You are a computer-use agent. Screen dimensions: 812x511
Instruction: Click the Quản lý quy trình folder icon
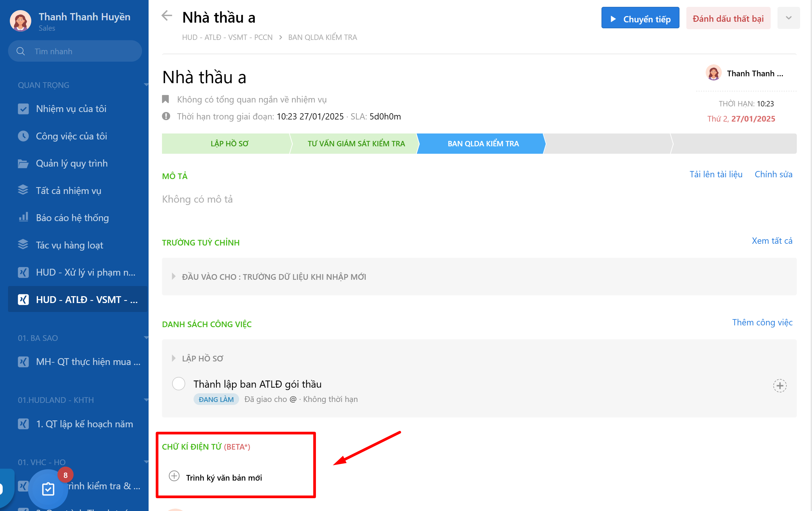[23, 163]
